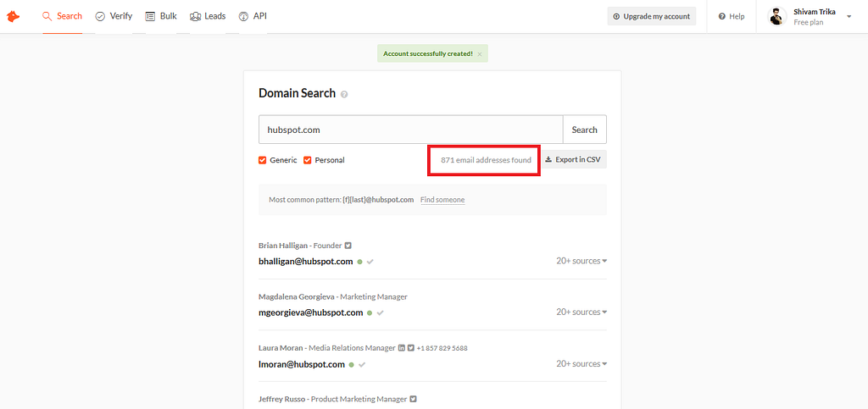Open Laura Moran's LinkedIn profile icon
Image resolution: width=868 pixels, height=409 pixels.
pos(401,348)
